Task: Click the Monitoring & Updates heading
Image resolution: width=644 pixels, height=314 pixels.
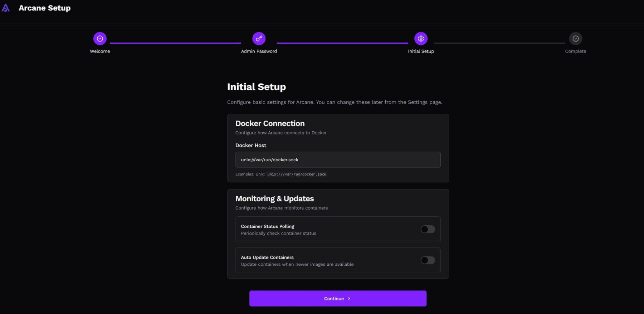Action: (274, 199)
